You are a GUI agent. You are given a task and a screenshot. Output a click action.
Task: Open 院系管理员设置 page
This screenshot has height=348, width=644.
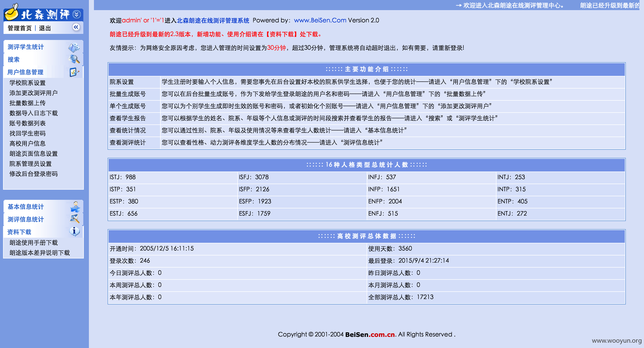click(x=31, y=164)
